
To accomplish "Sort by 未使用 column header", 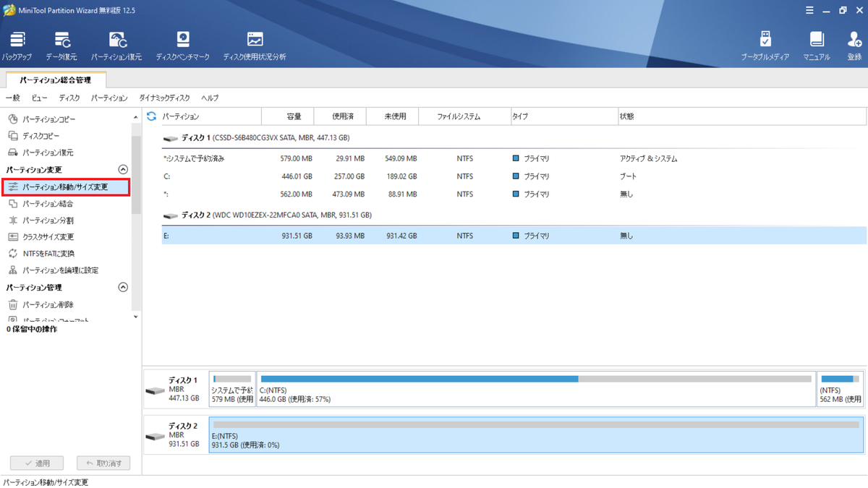I will [393, 116].
